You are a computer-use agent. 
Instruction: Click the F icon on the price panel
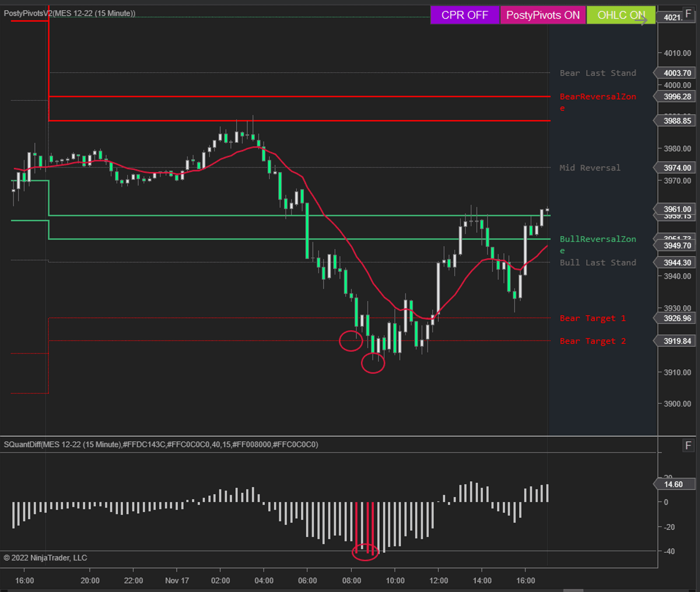coord(688,14)
